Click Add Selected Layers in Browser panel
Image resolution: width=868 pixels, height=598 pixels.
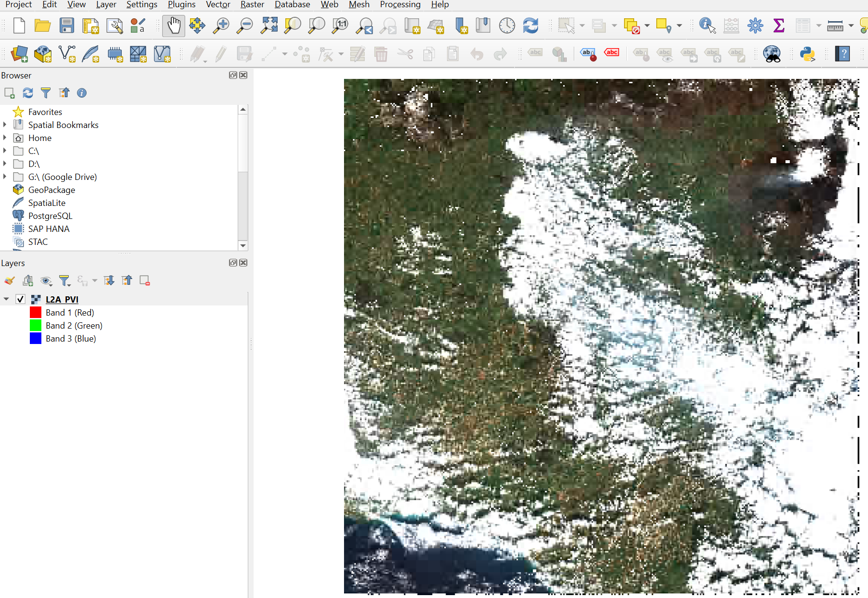coord(9,93)
